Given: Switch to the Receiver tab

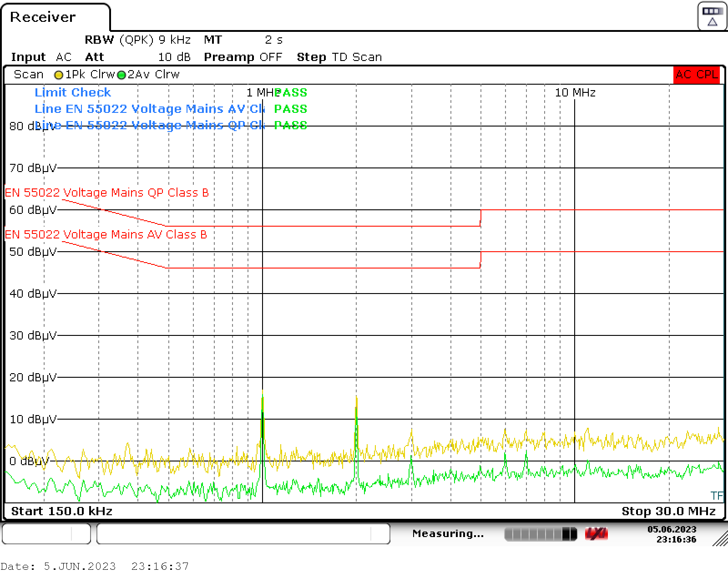Looking at the screenshot, I should 43,17.
